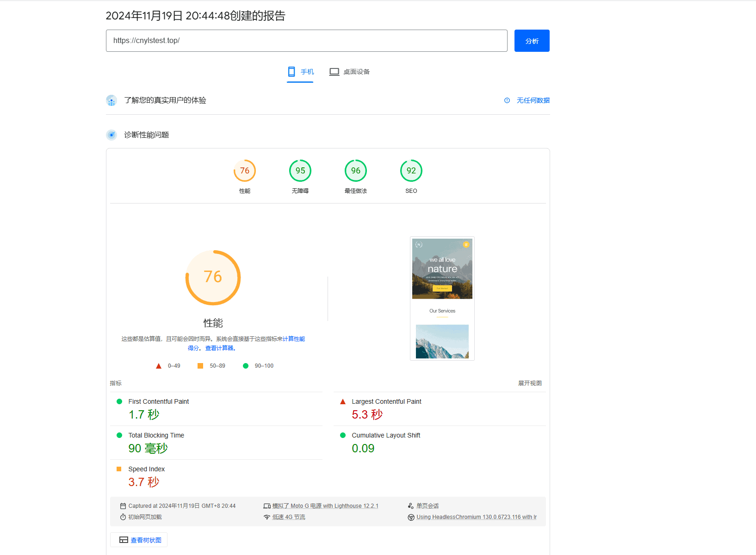Click the 初始网页加载 text
Image resolution: width=756 pixels, height=555 pixels.
(145, 517)
